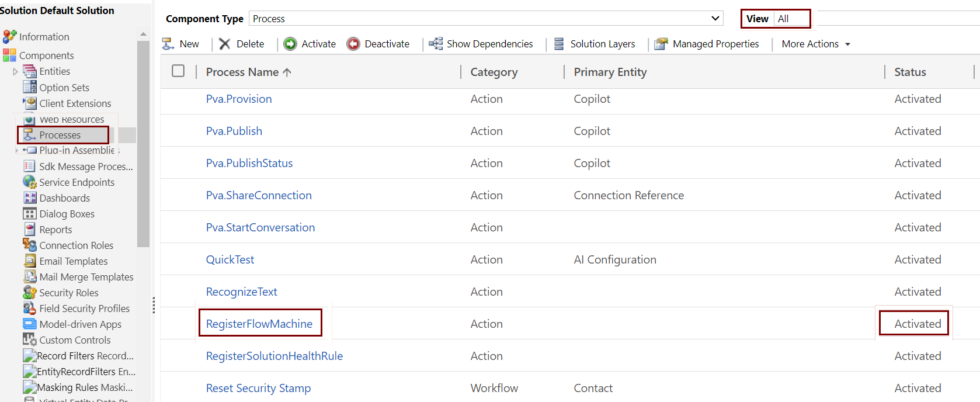Toggle the select-all processes checkbox
This screenshot has width=980, height=402.
[178, 71]
